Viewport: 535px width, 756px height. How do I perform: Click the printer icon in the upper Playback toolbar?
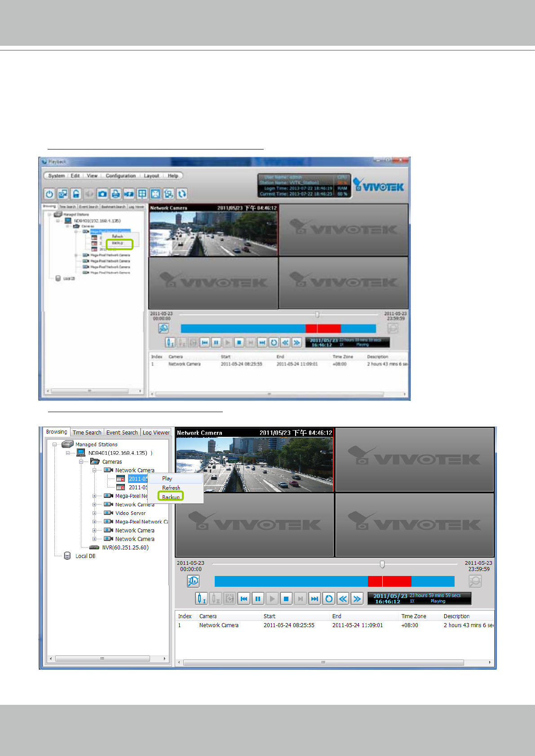pyautogui.click(x=115, y=194)
